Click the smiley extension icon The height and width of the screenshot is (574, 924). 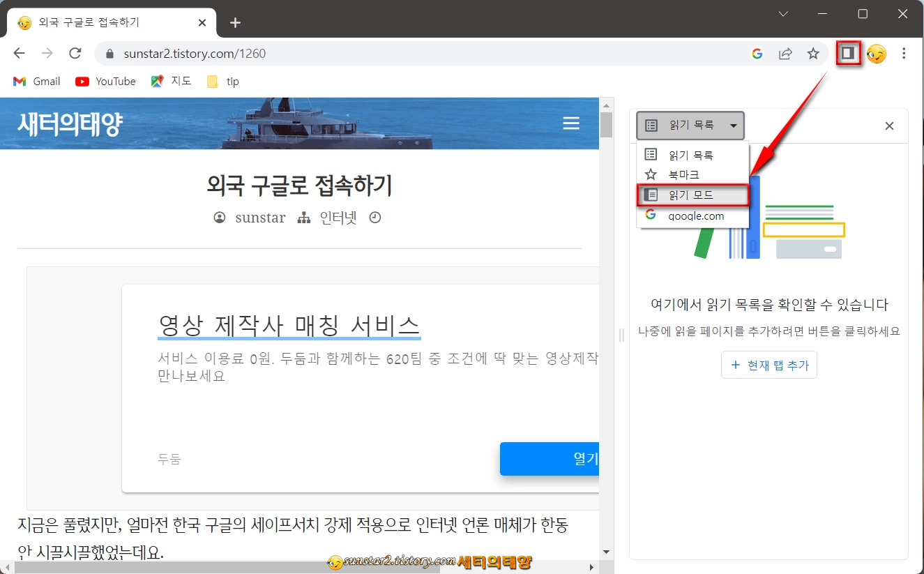876,53
